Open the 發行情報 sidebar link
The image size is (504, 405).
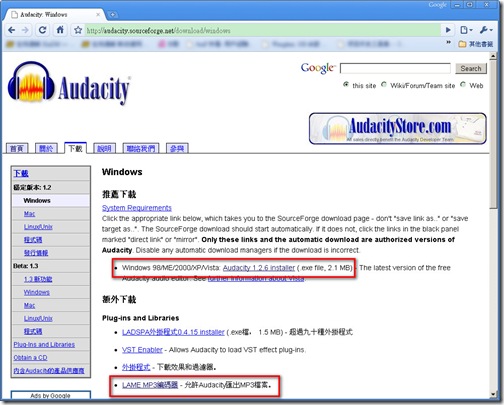(x=36, y=253)
